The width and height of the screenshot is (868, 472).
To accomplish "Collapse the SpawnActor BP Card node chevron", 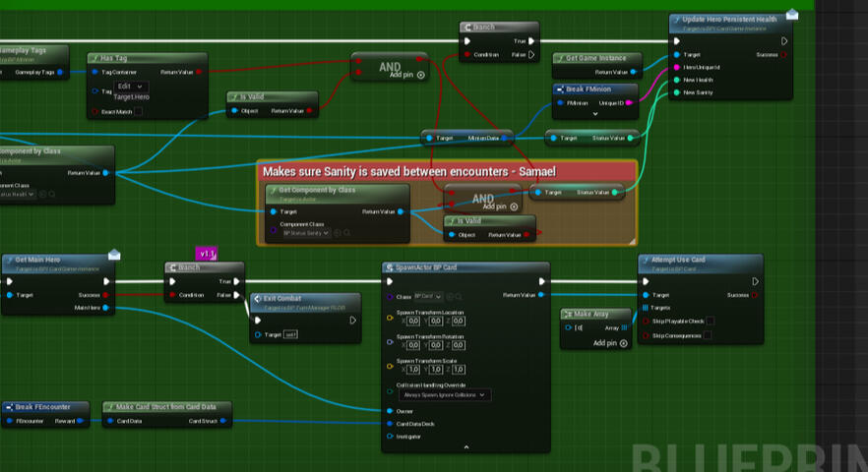I will 466,446.
